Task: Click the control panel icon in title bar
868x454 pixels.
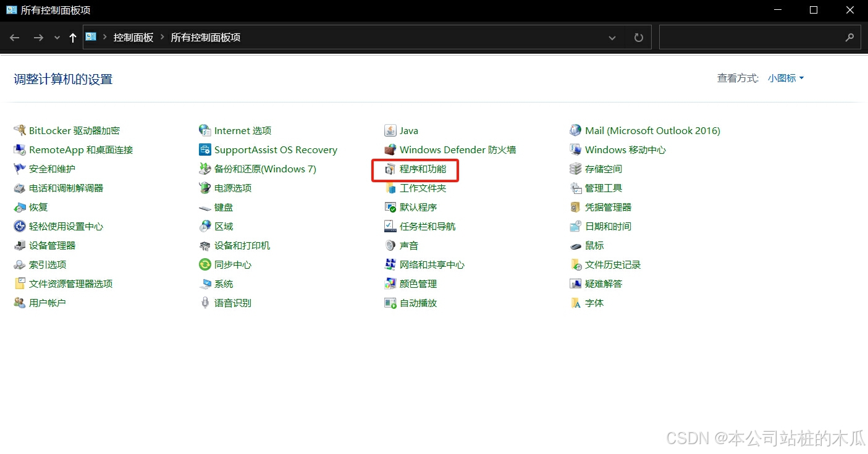Action: click(11, 10)
